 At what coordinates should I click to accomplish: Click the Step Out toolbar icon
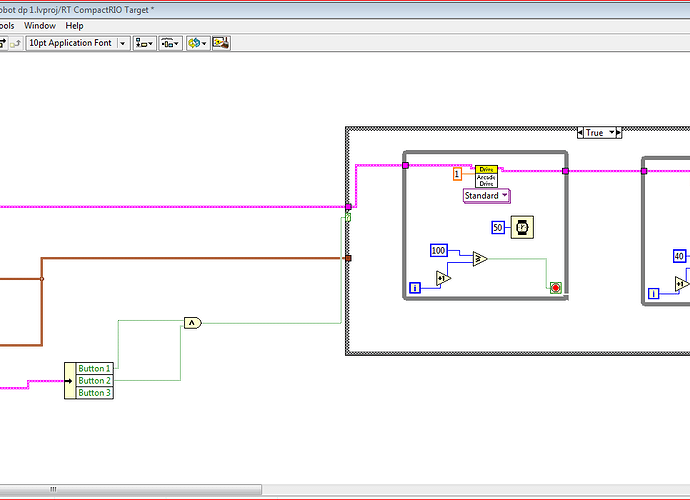tap(16, 43)
